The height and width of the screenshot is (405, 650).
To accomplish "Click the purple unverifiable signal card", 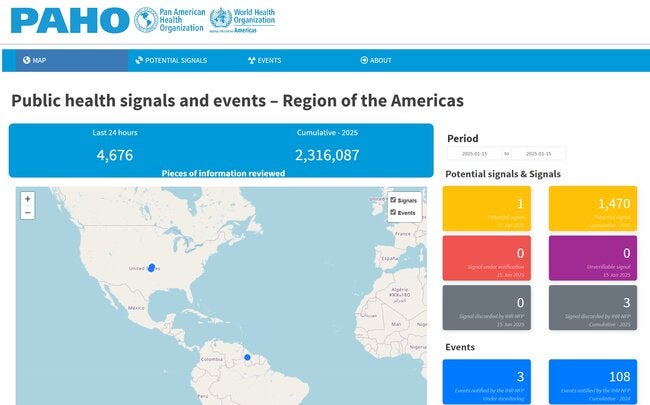I will click(x=592, y=258).
